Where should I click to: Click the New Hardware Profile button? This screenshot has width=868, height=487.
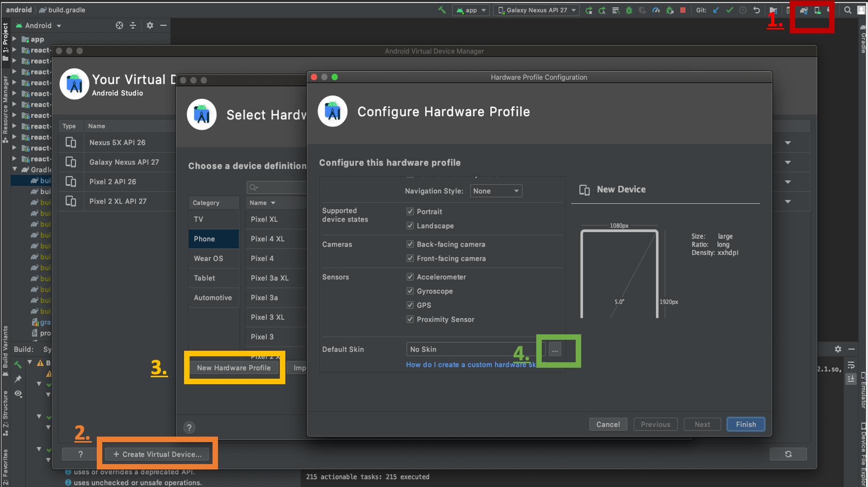click(233, 368)
